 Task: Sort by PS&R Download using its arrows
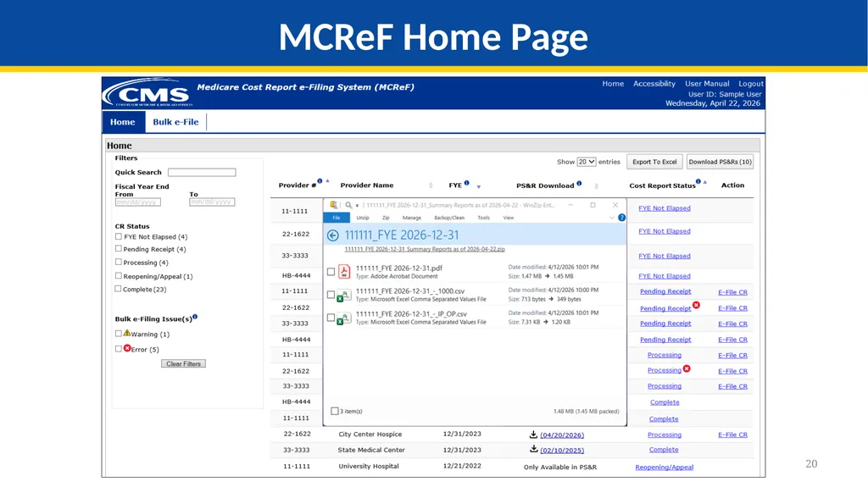coord(596,186)
